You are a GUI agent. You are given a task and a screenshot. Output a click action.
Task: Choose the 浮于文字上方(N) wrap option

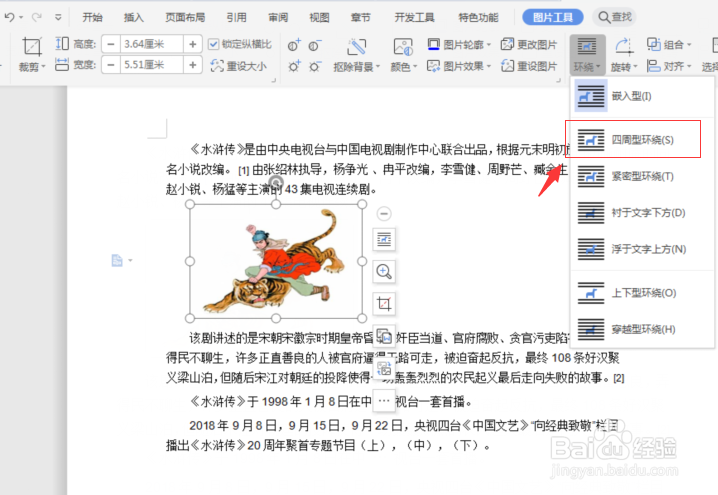pyautogui.click(x=643, y=249)
